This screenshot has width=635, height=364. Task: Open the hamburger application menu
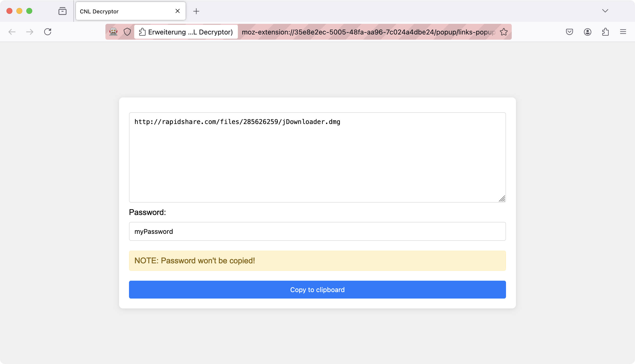pyautogui.click(x=623, y=32)
